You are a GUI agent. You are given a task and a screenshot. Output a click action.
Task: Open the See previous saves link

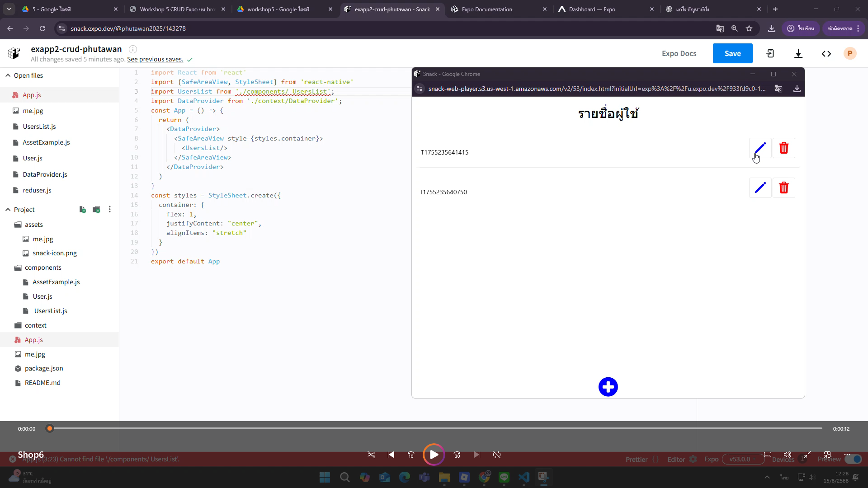coord(155,59)
